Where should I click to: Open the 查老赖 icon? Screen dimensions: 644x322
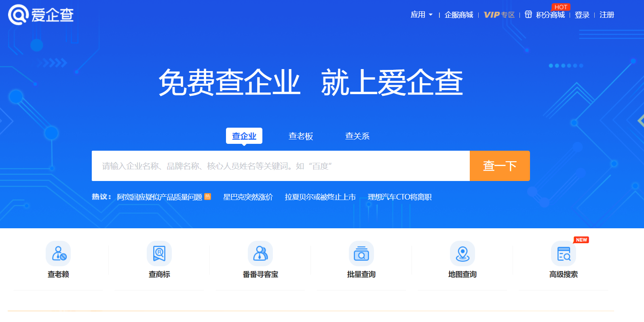tap(58, 253)
